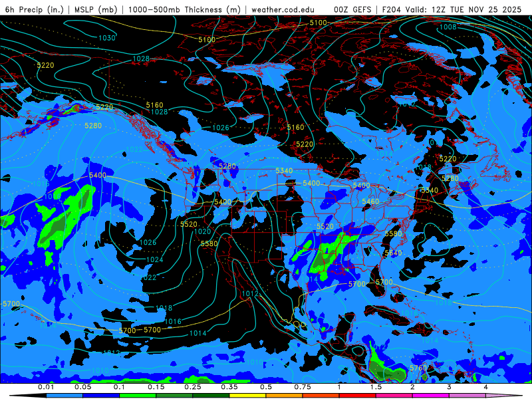This screenshot has height=399, width=532.
Task: Click the '1020' isobar label
Action: [203, 231]
